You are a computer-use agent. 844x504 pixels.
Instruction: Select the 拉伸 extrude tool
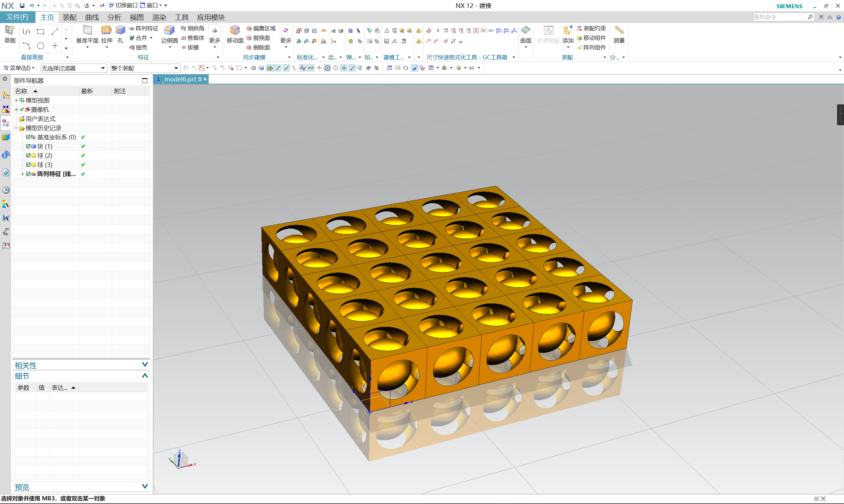(x=107, y=34)
